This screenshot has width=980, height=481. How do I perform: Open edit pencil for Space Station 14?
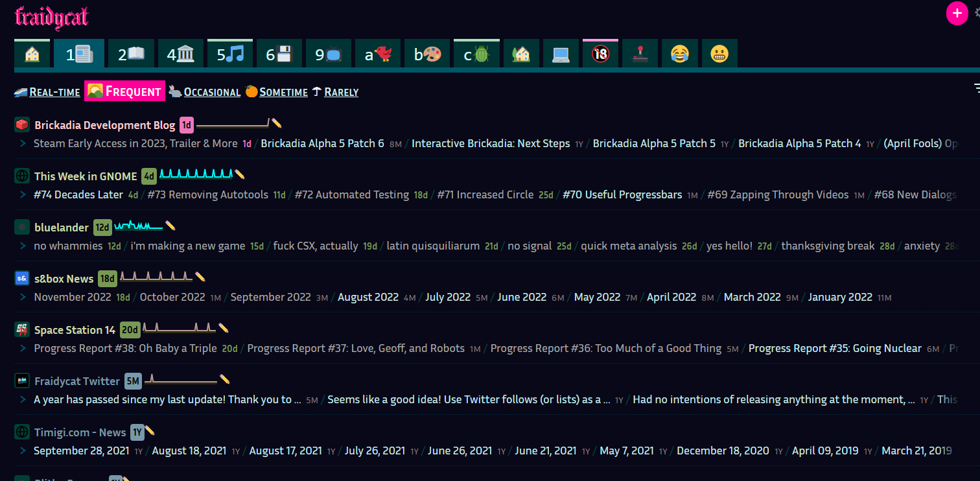pos(223,328)
